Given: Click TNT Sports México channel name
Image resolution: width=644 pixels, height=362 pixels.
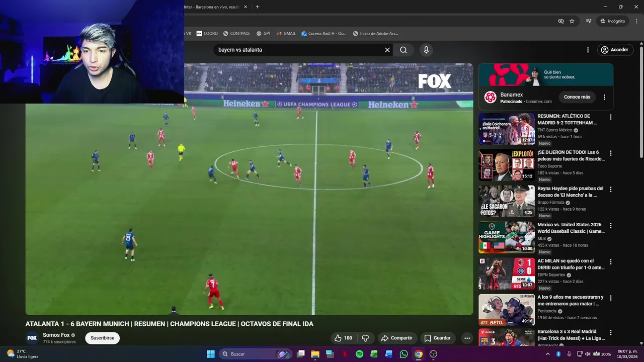Looking at the screenshot, I should click(555, 130).
